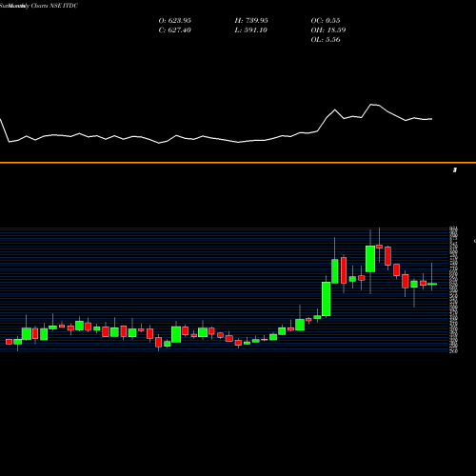The width and height of the screenshot is (476, 476).
Task: Click the close value 'C: 627.40'
Action: pos(175,30)
